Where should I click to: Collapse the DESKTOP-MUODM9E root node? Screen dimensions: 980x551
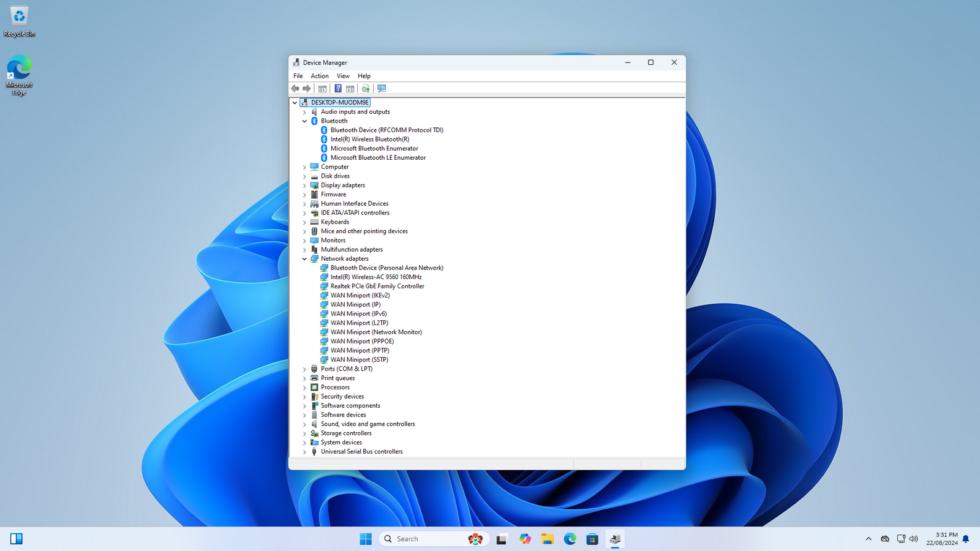(295, 103)
